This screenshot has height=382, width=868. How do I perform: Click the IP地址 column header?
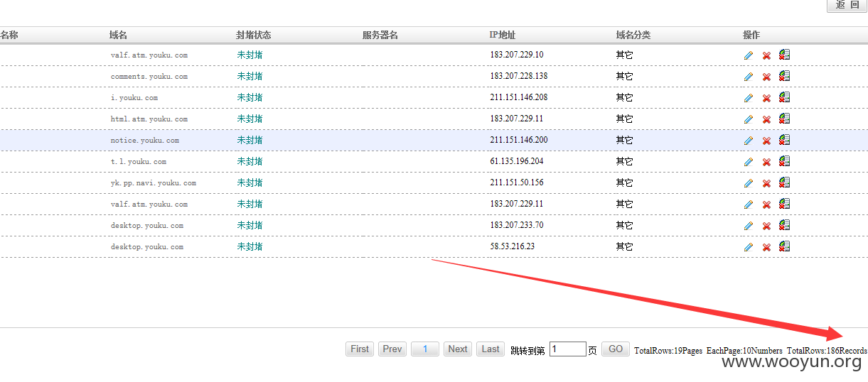[503, 35]
